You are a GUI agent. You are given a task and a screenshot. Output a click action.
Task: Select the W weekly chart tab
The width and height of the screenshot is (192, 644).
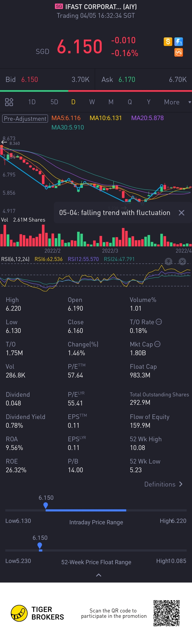tap(92, 102)
